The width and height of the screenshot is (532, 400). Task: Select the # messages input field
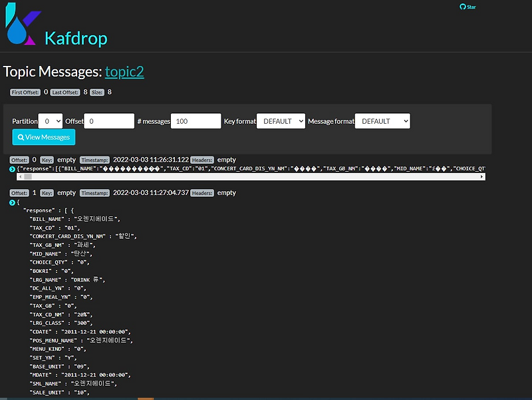click(x=196, y=120)
